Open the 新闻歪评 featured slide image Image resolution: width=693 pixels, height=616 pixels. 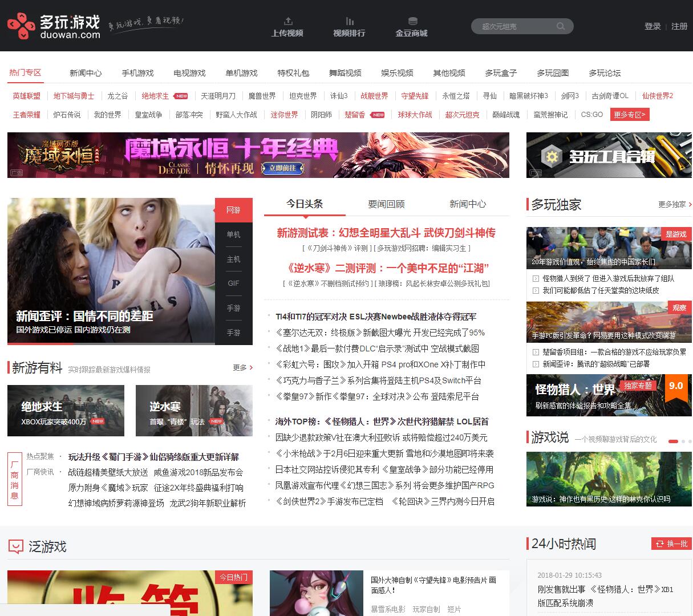point(111,271)
